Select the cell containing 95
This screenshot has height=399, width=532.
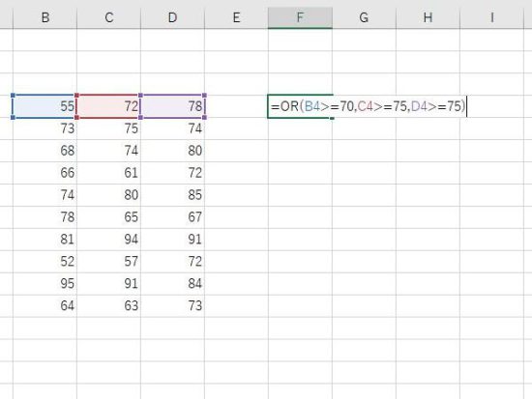45,283
